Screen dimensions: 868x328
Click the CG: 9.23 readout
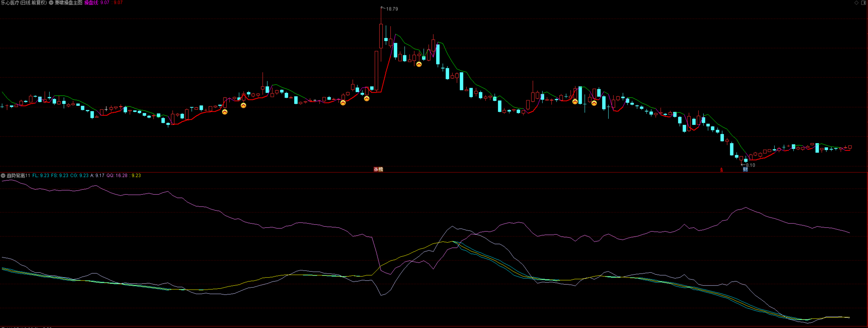click(80, 176)
